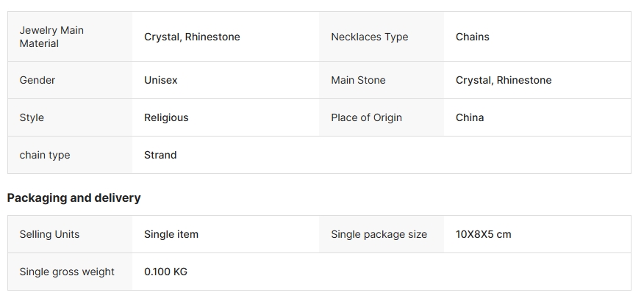The image size is (644, 298).
Task: Click the Main Stone label
Action: pyautogui.click(x=358, y=80)
